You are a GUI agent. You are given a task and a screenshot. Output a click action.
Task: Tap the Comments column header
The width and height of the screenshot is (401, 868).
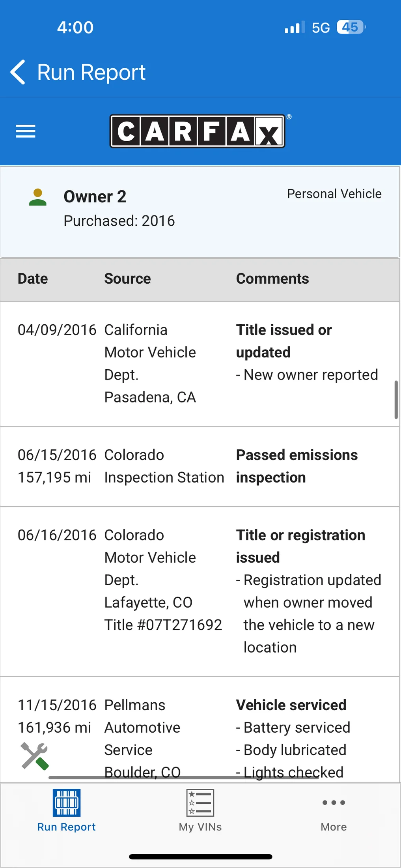click(272, 279)
